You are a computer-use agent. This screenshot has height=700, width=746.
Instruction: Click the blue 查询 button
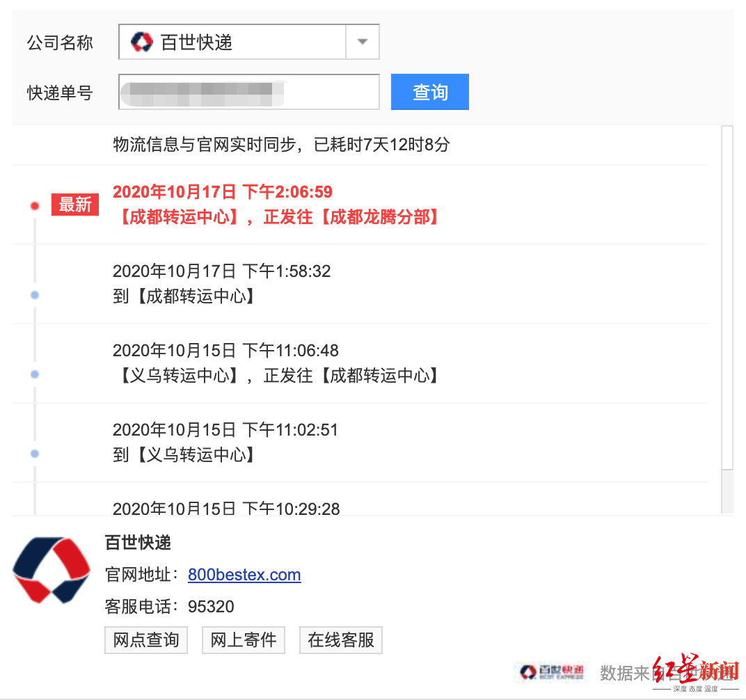(429, 92)
